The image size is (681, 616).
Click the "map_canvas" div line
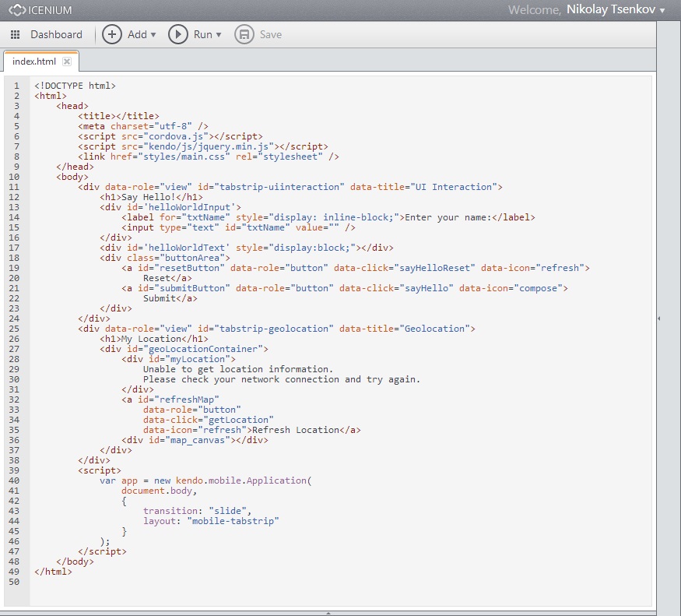(x=195, y=440)
